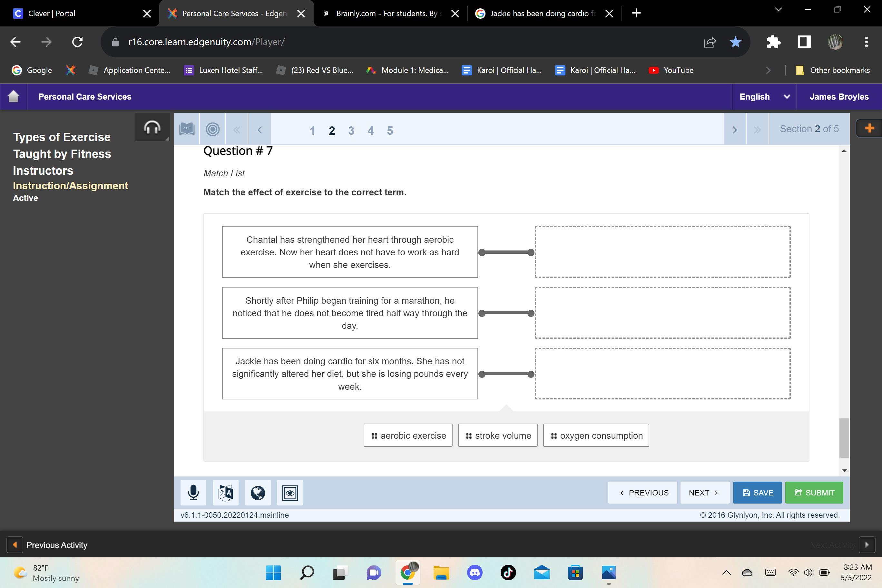Click the blue SAVE button

click(757, 492)
